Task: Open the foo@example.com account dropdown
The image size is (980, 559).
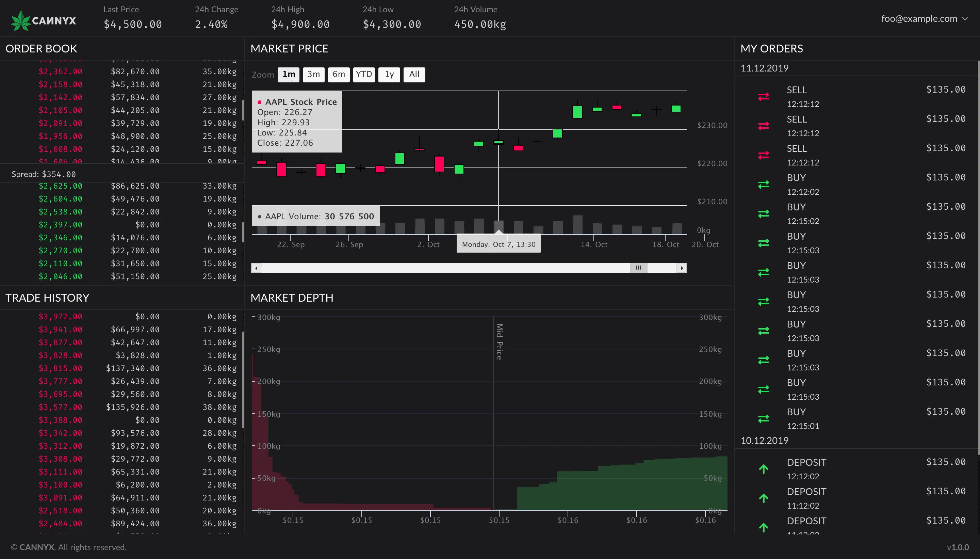Action: [924, 18]
